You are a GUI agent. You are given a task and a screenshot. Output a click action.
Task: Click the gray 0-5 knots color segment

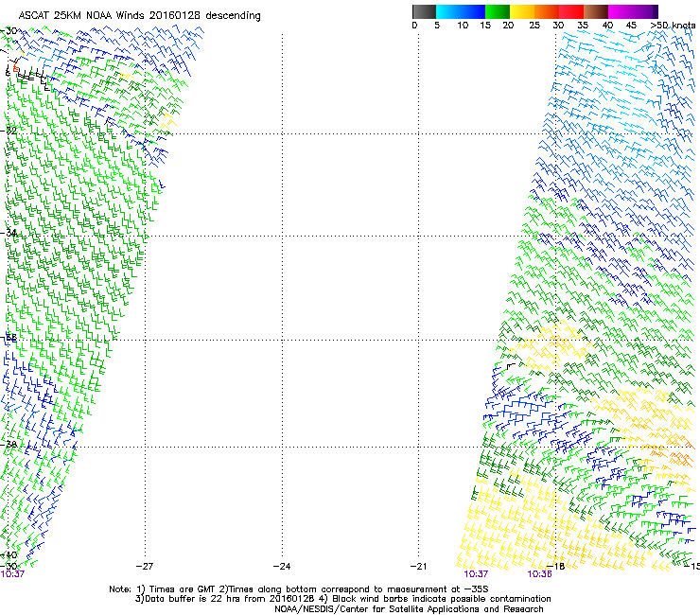[x=424, y=11]
